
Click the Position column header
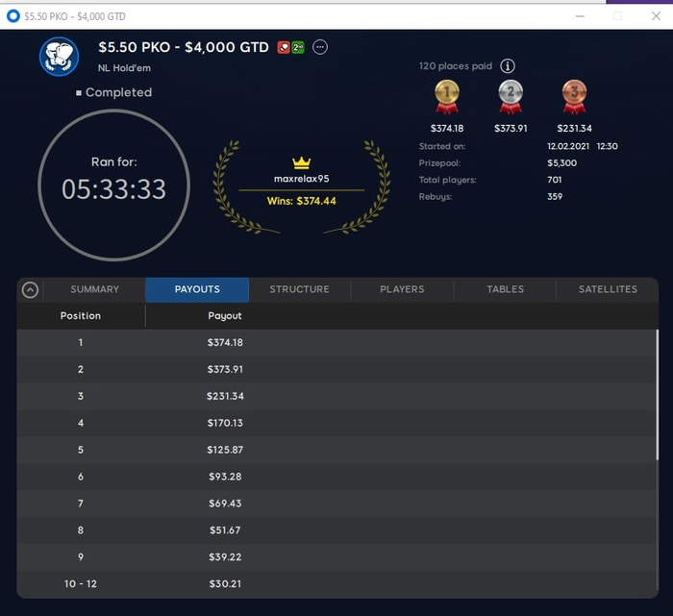click(x=81, y=316)
